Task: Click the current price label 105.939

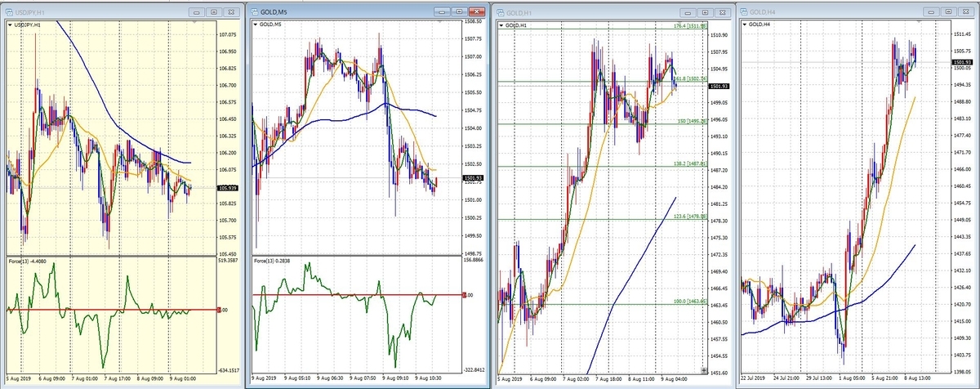Action: coord(229,187)
